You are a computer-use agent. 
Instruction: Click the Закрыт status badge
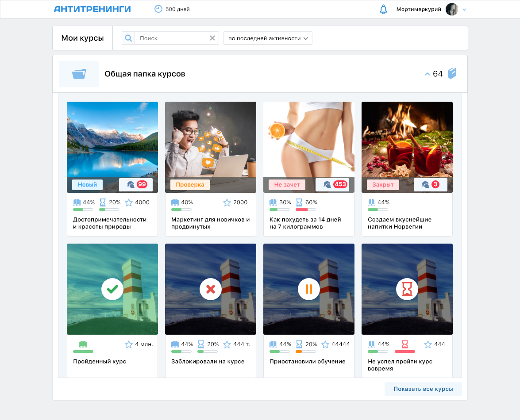[383, 184]
